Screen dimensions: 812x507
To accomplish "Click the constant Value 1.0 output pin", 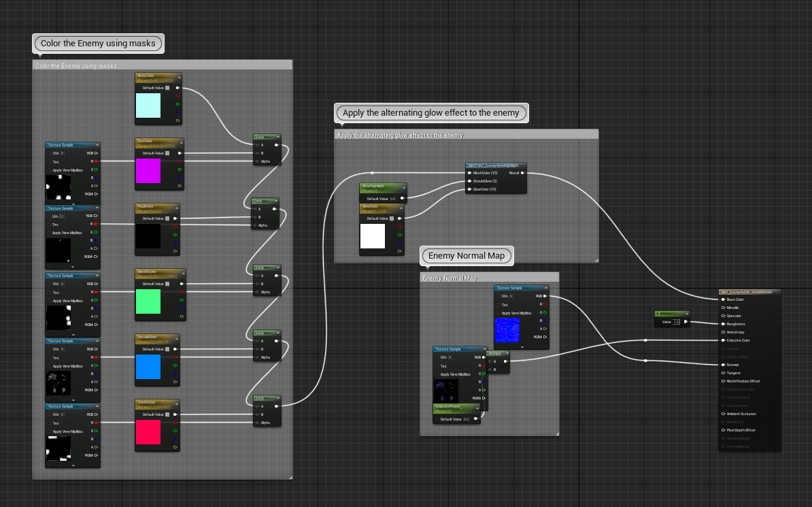I will [x=686, y=321].
